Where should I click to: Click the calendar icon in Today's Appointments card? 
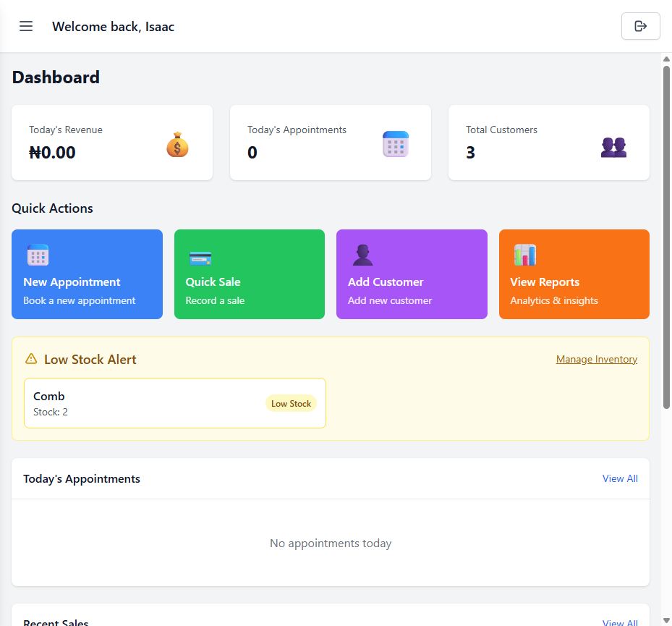point(396,144)
